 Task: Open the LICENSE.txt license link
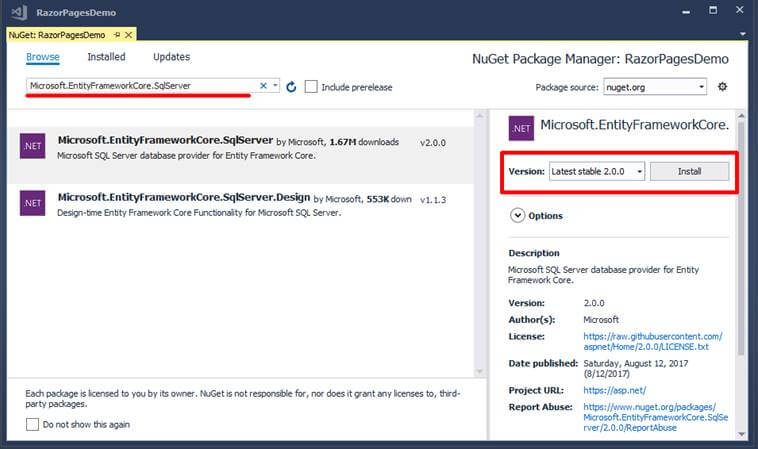pyautogui.click(x=653, y=341)
